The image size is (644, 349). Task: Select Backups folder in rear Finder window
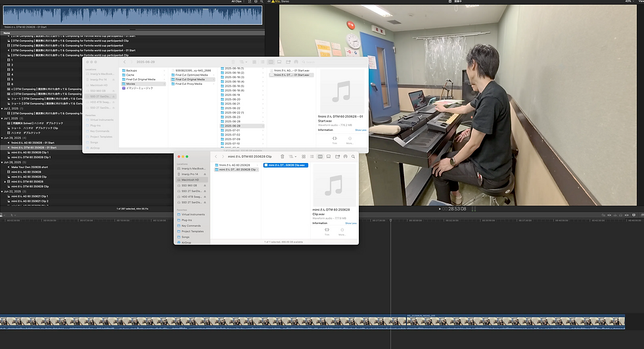(x=144, y=70)
